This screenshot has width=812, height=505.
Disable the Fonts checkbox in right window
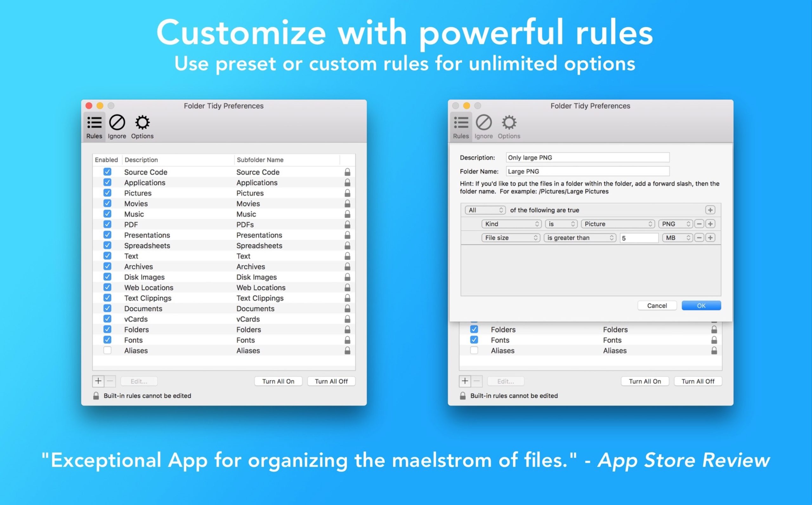474,340
